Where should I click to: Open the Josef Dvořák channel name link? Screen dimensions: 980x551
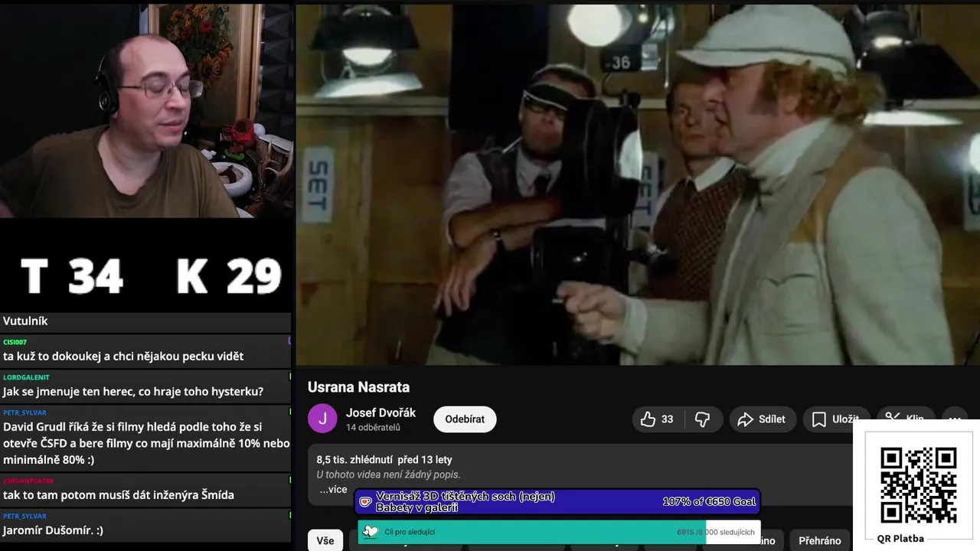tap(381, 412)
